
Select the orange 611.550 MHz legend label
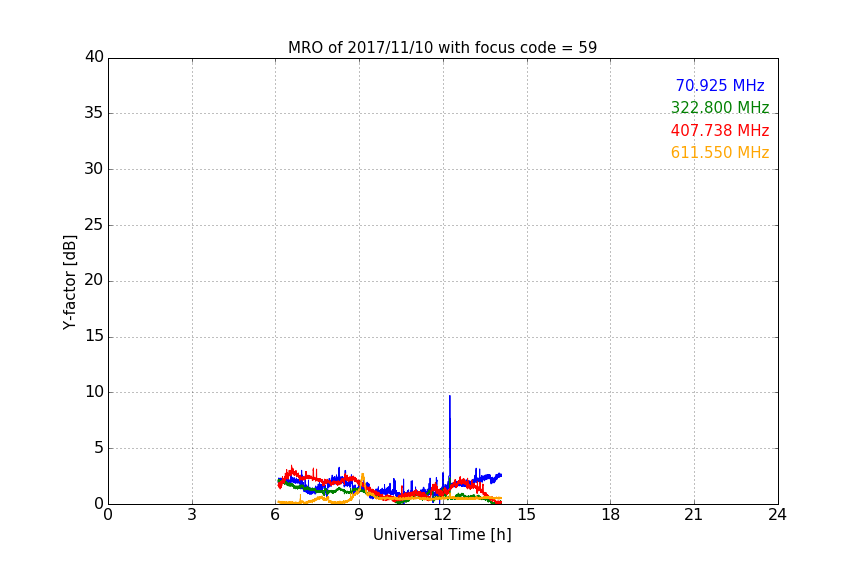(x=720, y=152)
